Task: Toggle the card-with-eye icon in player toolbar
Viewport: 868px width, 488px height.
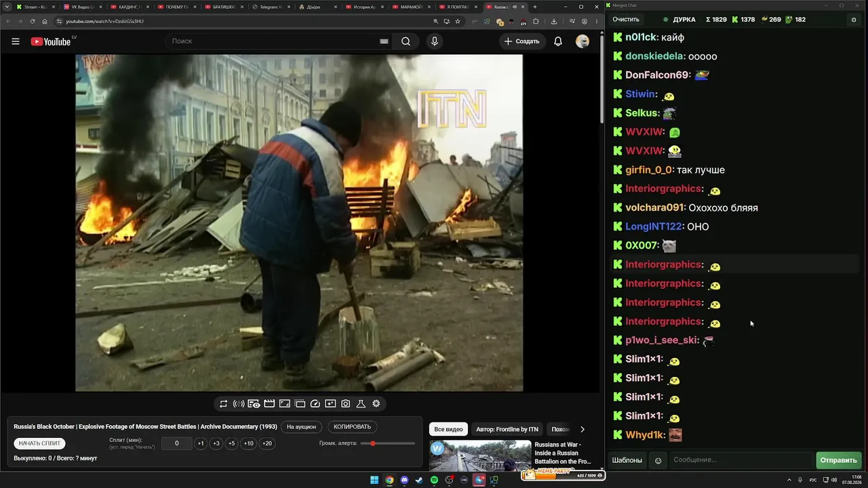Action: (254, 404)
